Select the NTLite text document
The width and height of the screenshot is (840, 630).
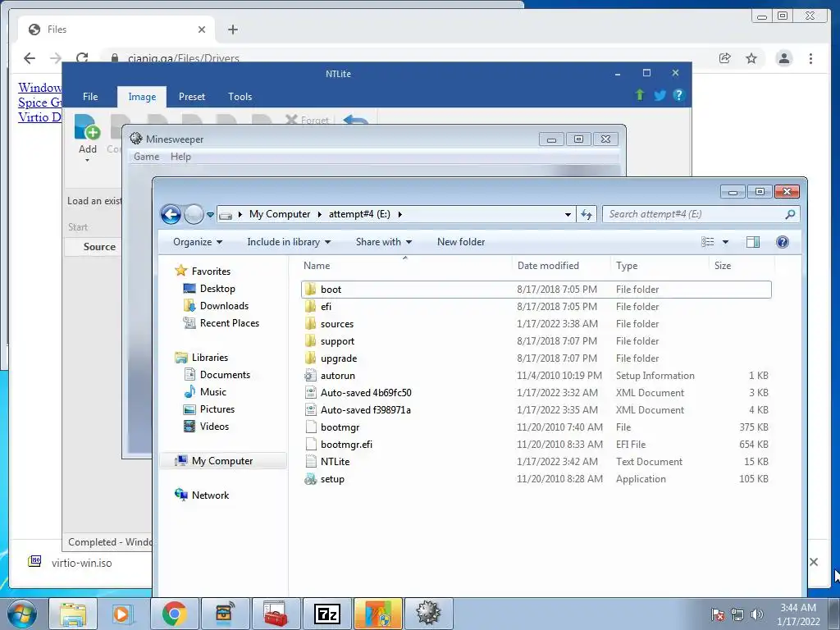click(x=536, y=461)
